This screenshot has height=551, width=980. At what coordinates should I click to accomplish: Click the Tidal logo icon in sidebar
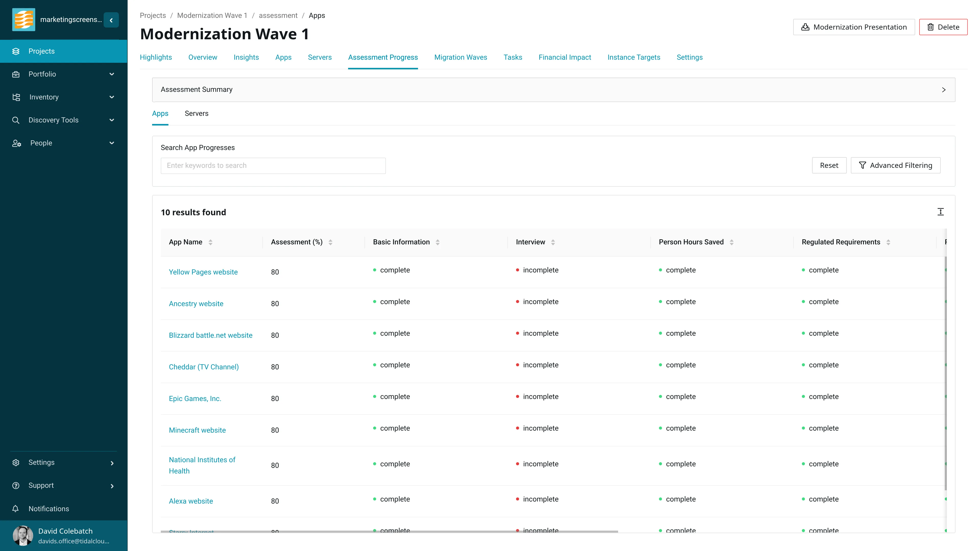(x=23, y=20)
